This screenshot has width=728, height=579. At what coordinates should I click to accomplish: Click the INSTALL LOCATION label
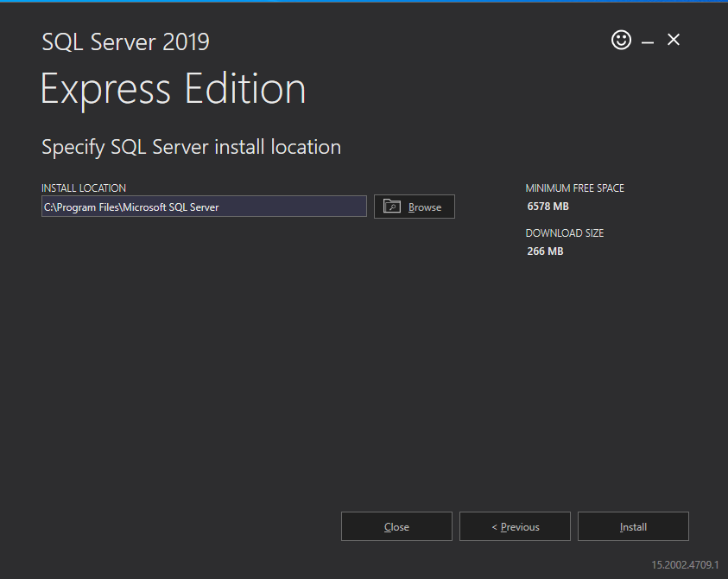84,188
